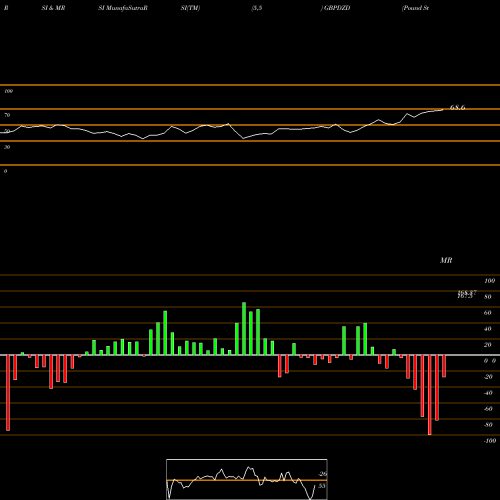Click the -26 value in mini chart

[x=322, y=474]
